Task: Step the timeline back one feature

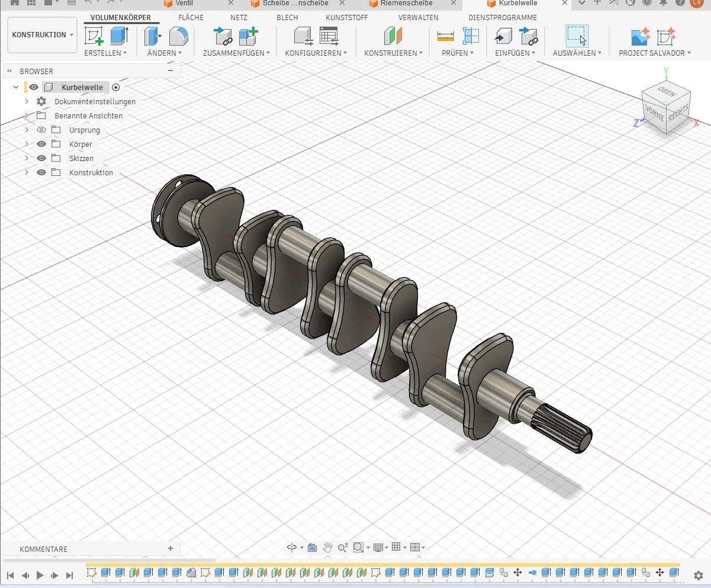Action: (x=25, y=575)
